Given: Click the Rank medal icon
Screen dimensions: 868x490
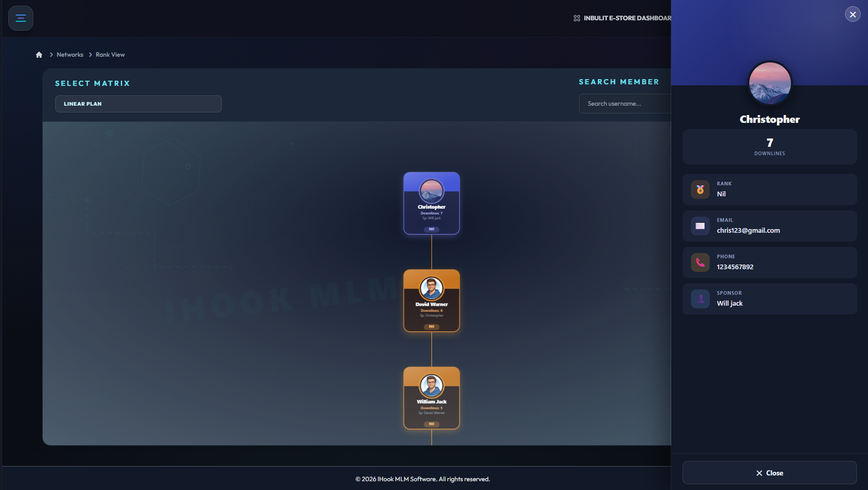Looking at the screenshot, I should [x=700, y=189].
